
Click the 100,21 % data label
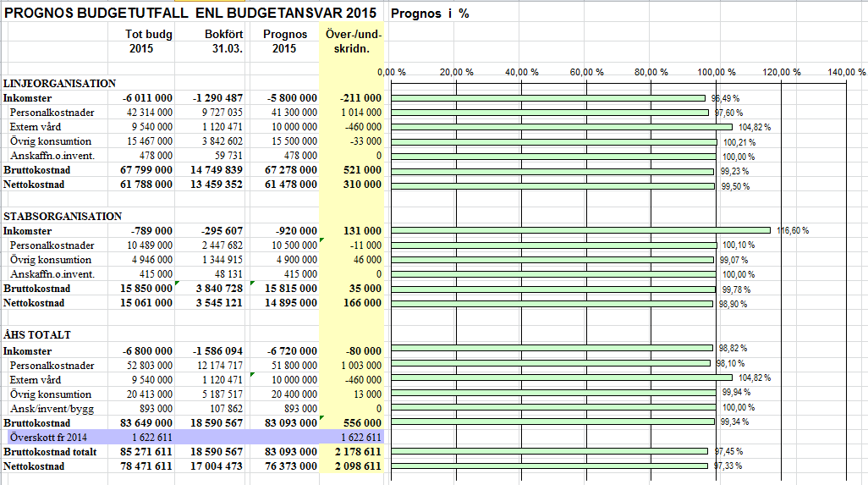tap(739, 142)
